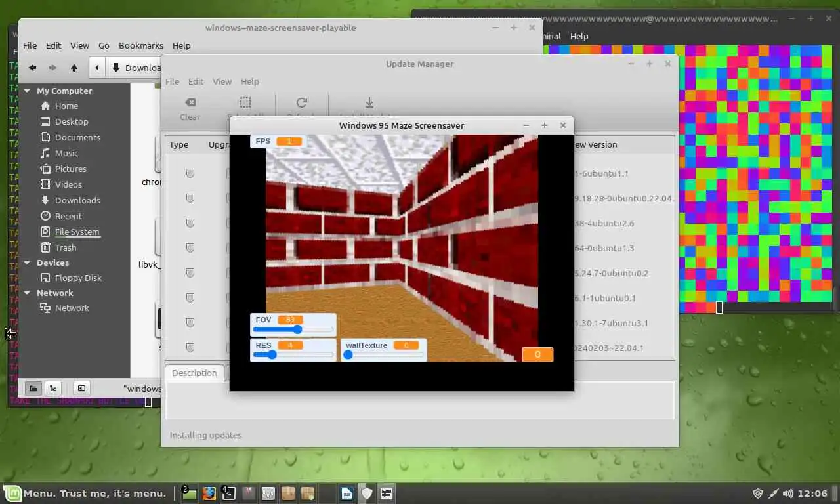840x504 pixels.
Task: Open the Videos sidebar location
Action: click(x=68, y=184)
